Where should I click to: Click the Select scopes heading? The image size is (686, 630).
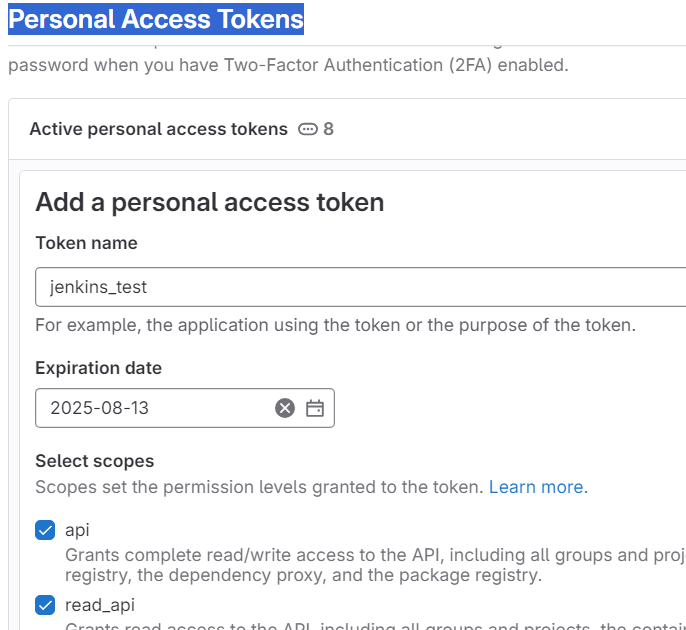coord(94,461)
